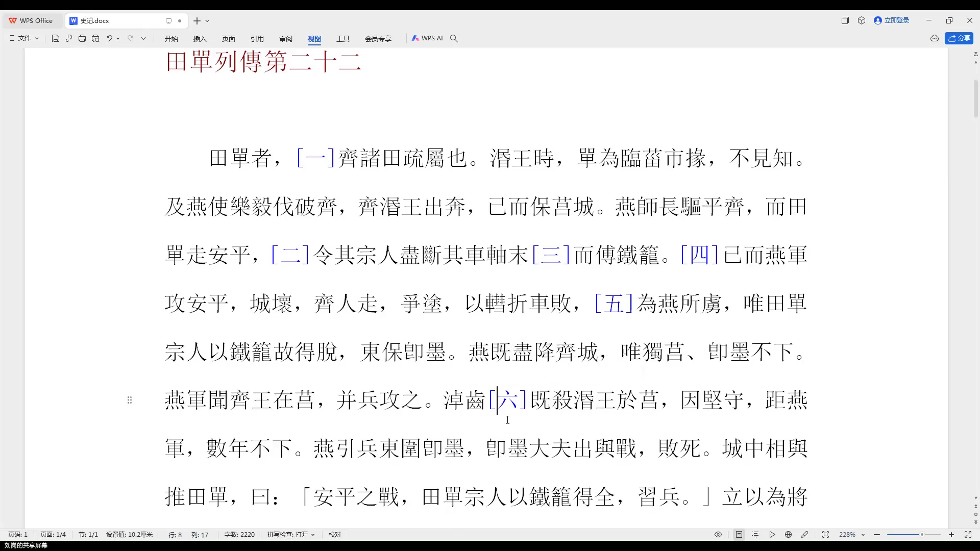Click the search magnifier icon in the ribbon
Screen dimensions: 980x551
point(454,38)
